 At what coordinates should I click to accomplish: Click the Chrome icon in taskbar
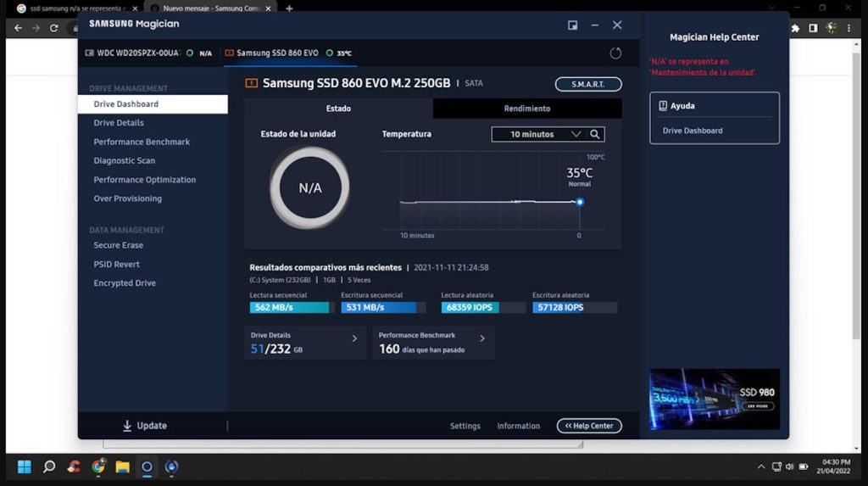(x=98, y=466)
